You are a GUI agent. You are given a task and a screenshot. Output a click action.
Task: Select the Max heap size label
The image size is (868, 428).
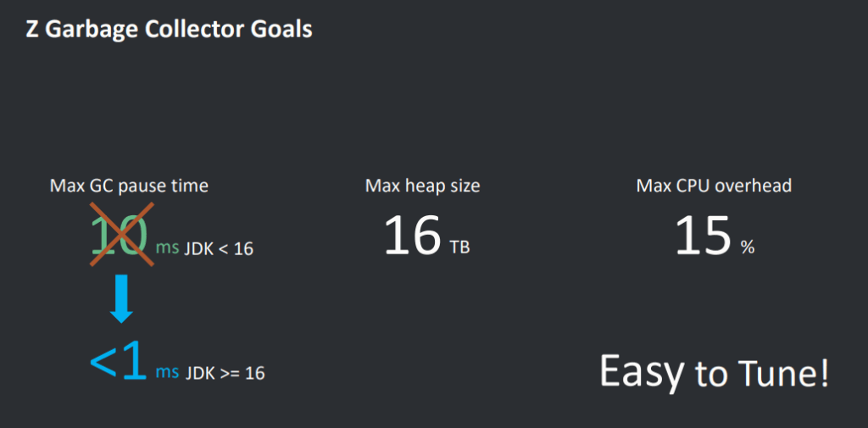(422, 186)
